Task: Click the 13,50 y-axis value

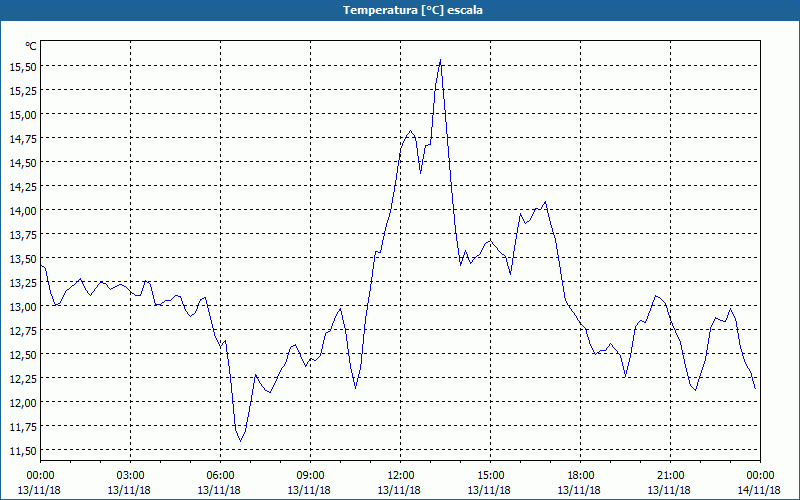Action: click(23, 258)
